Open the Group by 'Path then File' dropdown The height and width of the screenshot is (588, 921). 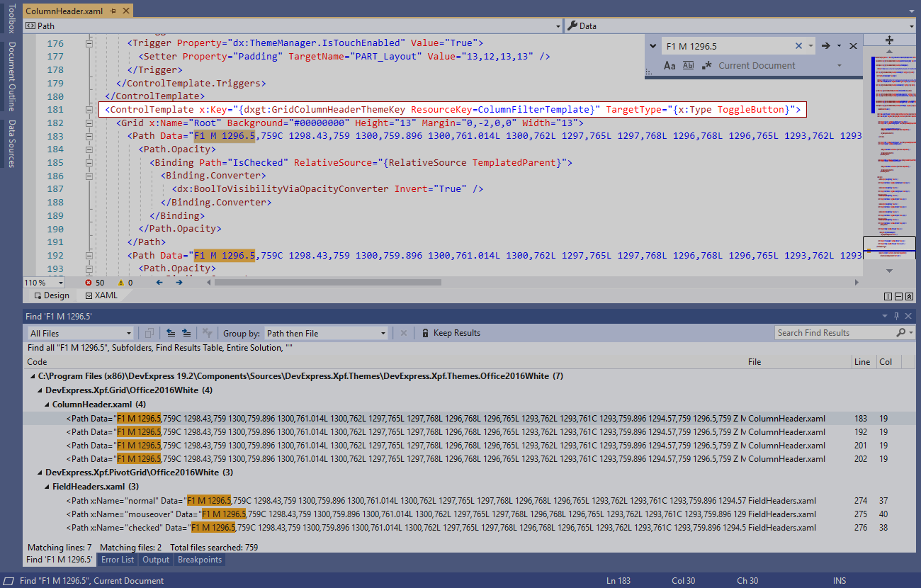(326, 333)
